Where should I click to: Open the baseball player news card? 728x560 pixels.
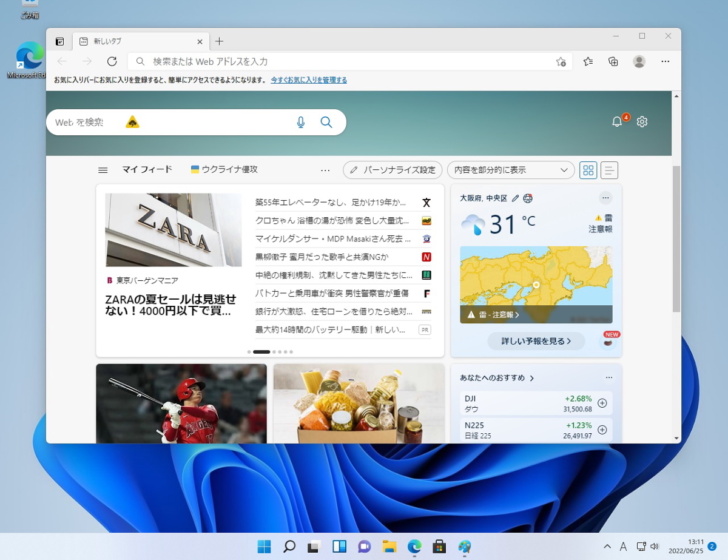pyautogui.click(x=181, y=403)
